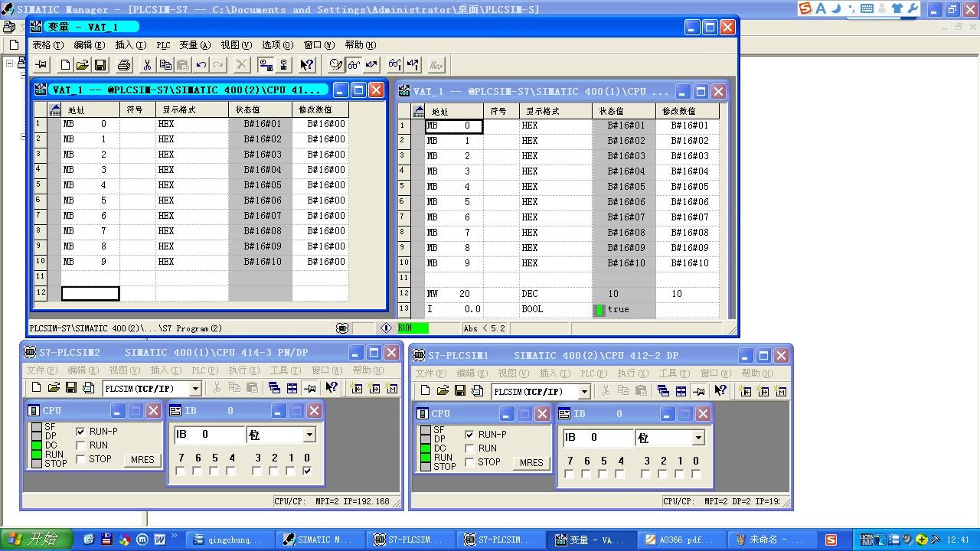Click the Undo arrow in VAT toolbar
Image resolution: width=980 pixels, height=551 pixels.
201,65
